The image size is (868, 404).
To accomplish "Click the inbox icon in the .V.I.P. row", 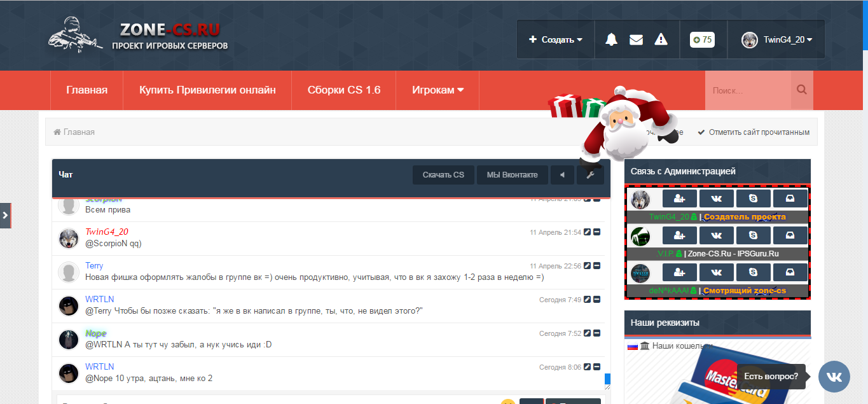I will (x=790, y=235).
